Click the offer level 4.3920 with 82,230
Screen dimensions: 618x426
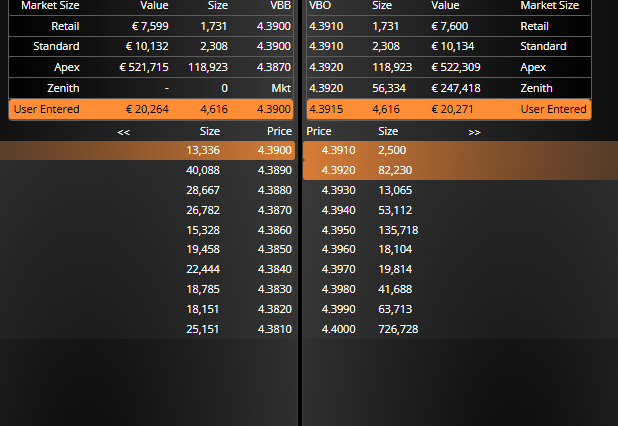point(460,170)
